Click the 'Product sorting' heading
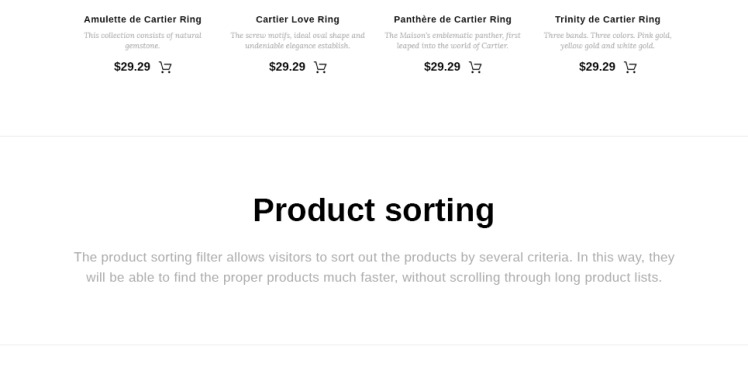The width and height of the screenshot is (748, 388). tap(374, 210)
